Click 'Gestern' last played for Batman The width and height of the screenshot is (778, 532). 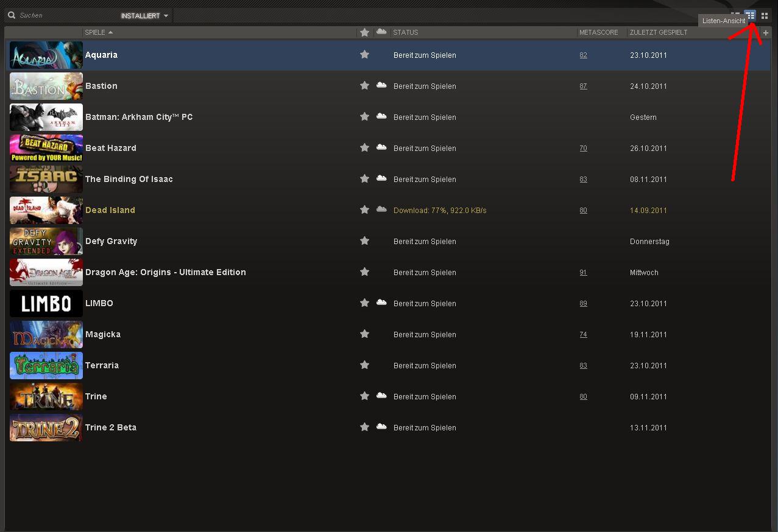pyautogui.click(x=643, y=117)
